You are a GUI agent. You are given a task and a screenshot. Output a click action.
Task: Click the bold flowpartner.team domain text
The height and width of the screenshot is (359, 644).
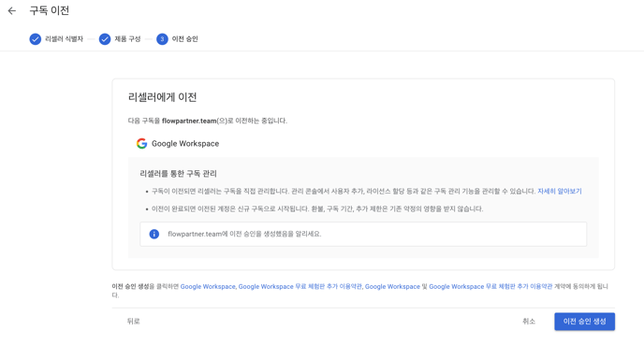[189, 121]
